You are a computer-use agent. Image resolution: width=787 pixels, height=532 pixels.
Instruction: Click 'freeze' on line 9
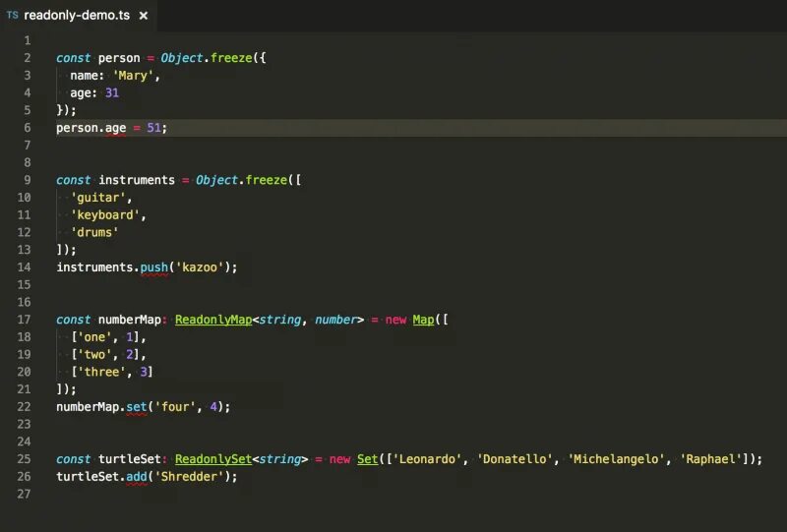tap(267, 180)
